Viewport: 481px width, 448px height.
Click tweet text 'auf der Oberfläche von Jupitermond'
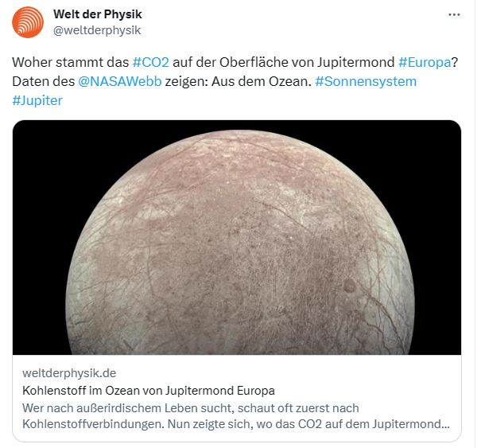point(284,62)
